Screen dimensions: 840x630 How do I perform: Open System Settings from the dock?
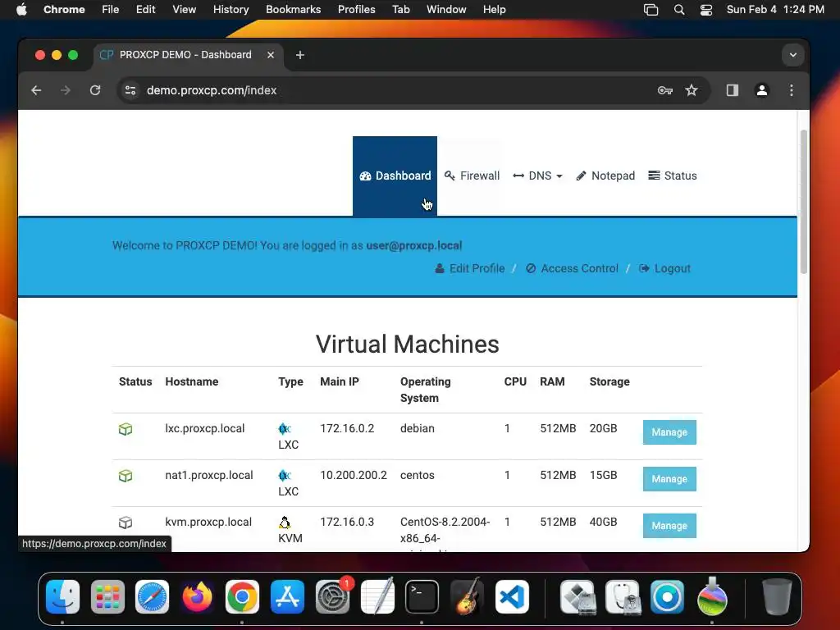coord(332,597)
